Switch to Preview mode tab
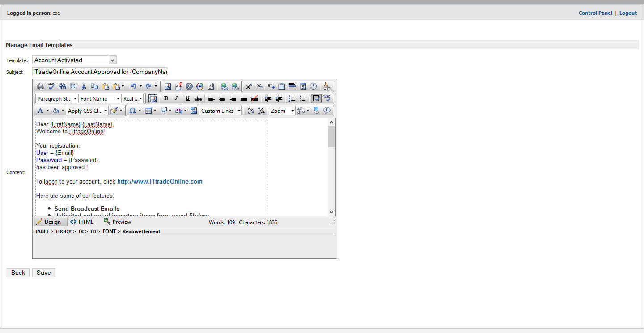This screenshot has width=644, height=333. click(x=117, y=222)
